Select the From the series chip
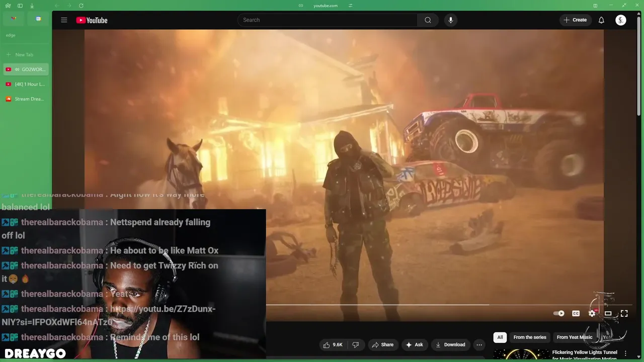The width and height of the screenshot is (644, 362). pos(530,337)
